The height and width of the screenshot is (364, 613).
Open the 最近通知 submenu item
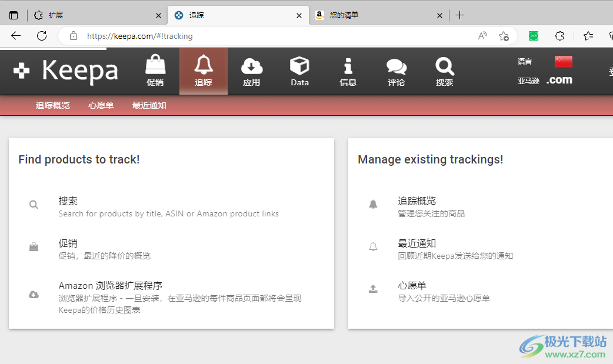[149, 105]
